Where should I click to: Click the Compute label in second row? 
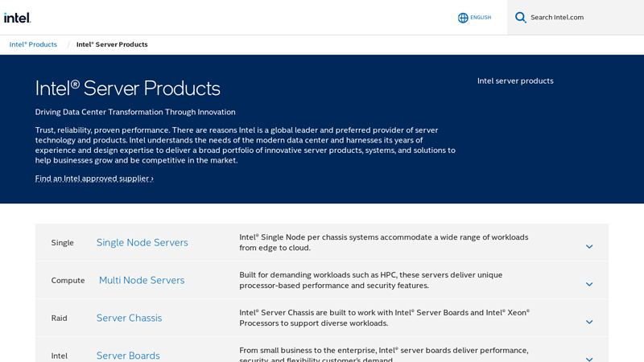point(68,280)
